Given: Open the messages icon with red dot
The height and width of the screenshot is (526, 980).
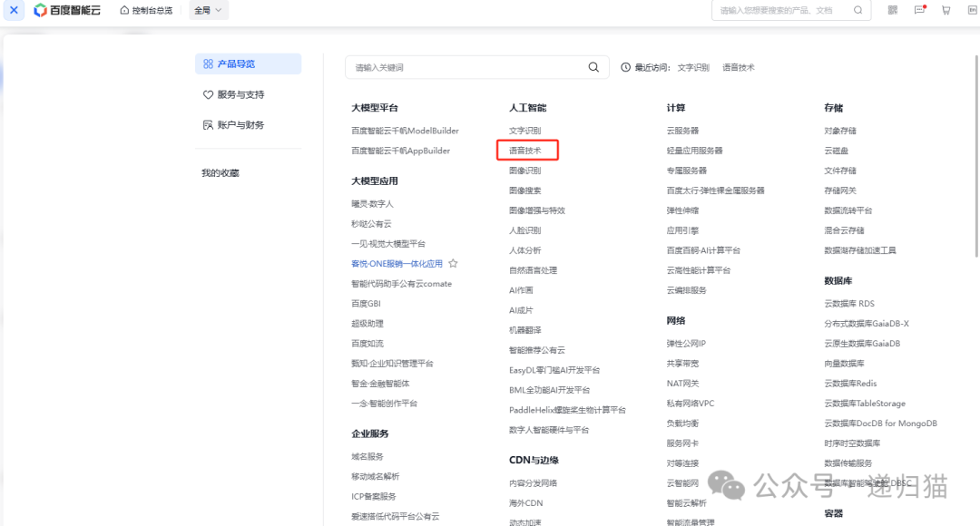Looking at the screenshot, I should (919, 10).
